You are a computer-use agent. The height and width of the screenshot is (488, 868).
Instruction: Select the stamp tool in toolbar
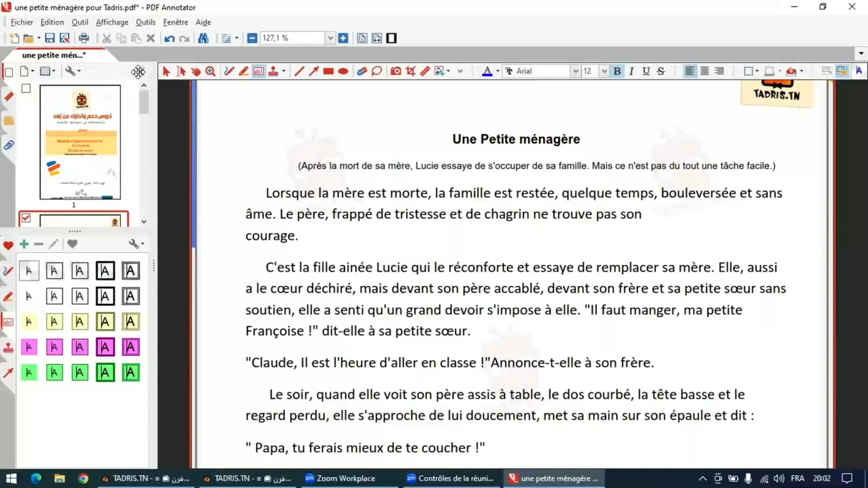[x=273, y=71]
